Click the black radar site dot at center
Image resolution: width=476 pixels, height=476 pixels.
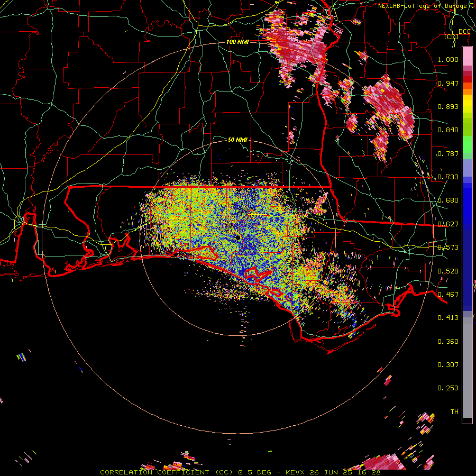[237, 237]
